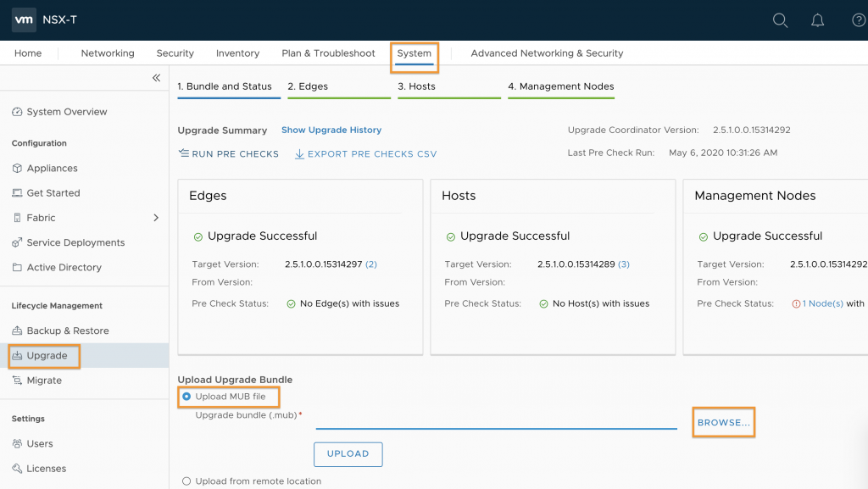Viewport: 868px width, 489px height.
Task: Click the No Host(s) with issues check icon
Action: tap(543, 303)
